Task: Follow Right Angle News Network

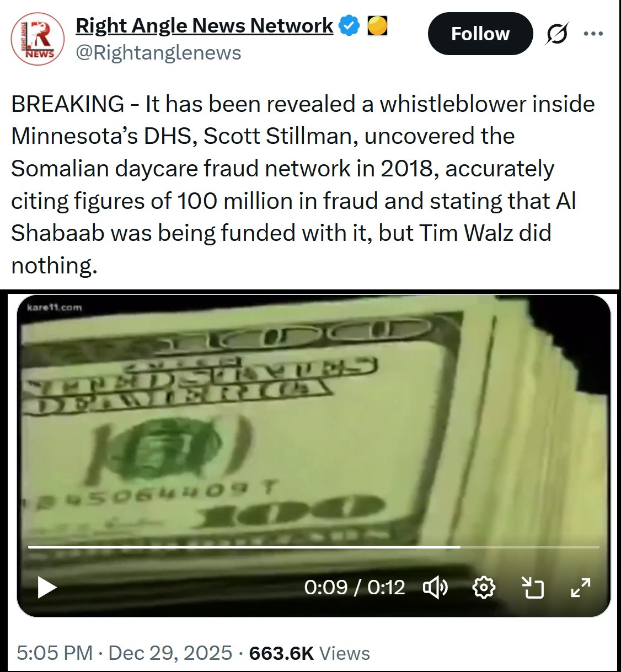Action: tap(480, 34)
